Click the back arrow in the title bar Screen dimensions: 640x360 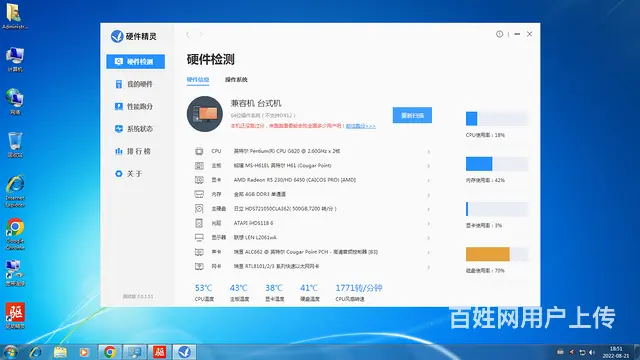pyautogui.click(x=188, y=35)
